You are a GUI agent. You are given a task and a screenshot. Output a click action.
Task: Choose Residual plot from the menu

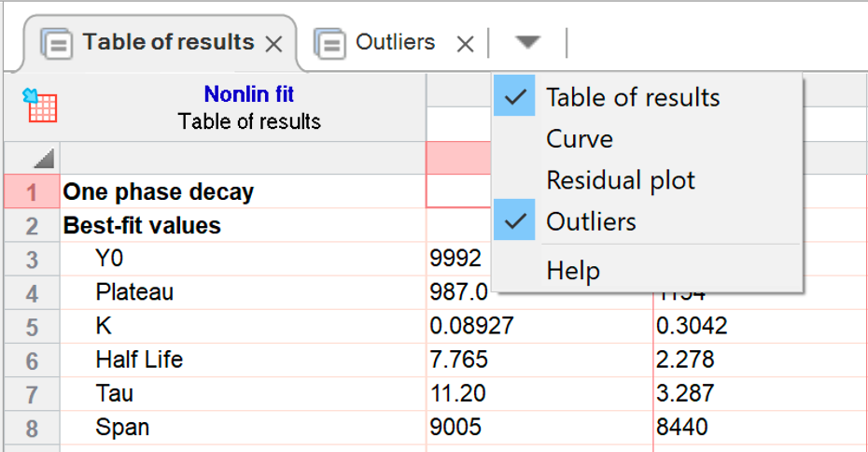tap(621, 180)
